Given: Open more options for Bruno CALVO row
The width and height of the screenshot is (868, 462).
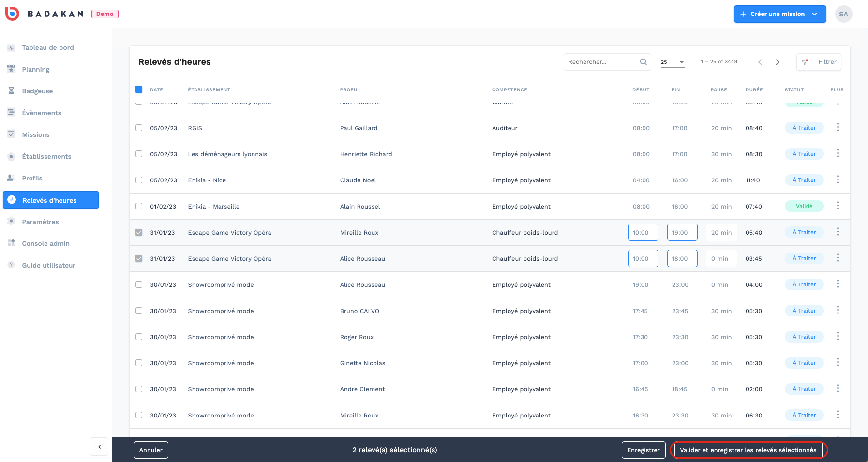Looking at the screenshot, I should pyautogui.click(x=838, y=310).
